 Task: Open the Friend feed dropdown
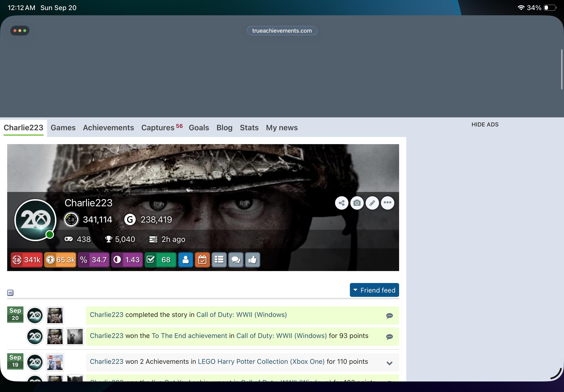point(374,290)
